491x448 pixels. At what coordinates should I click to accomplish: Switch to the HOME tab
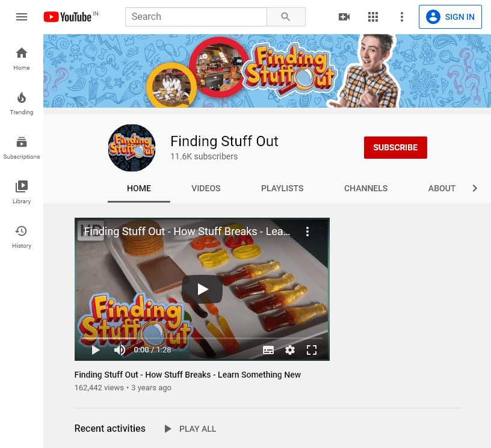click(x=139, y=188)
